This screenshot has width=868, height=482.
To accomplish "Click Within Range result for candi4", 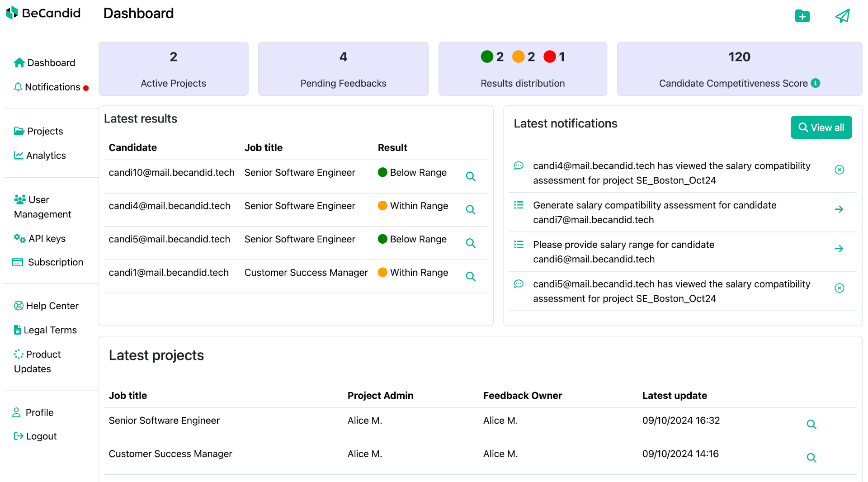I will (413, 206).
